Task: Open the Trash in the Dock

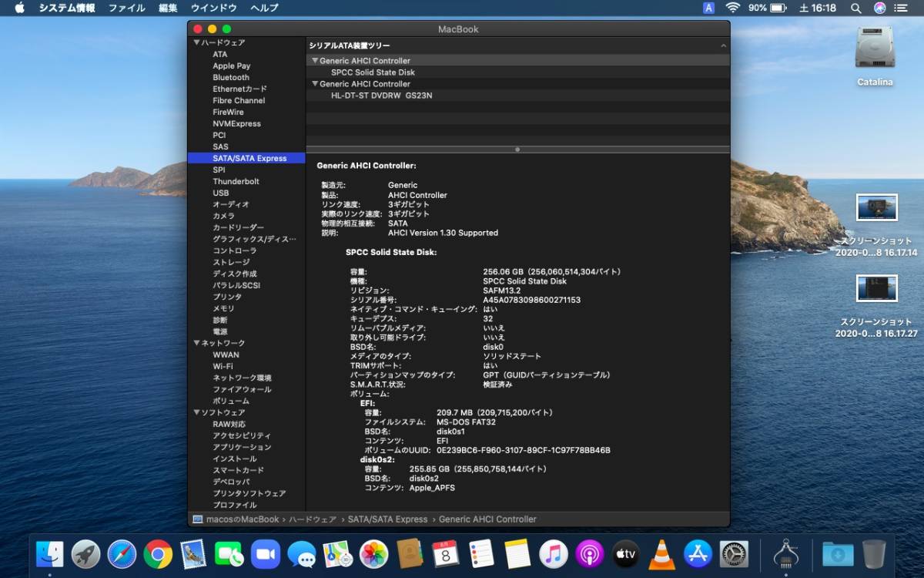Action: point(873,553)
